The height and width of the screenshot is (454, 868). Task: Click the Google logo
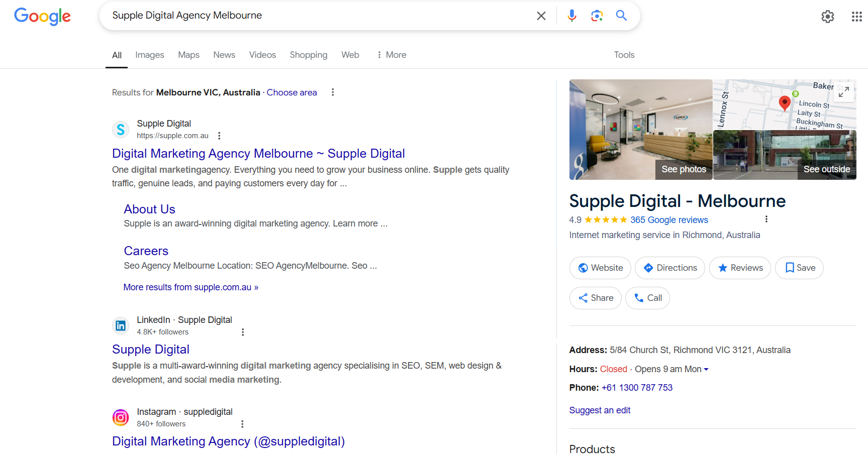coord(42,16)
